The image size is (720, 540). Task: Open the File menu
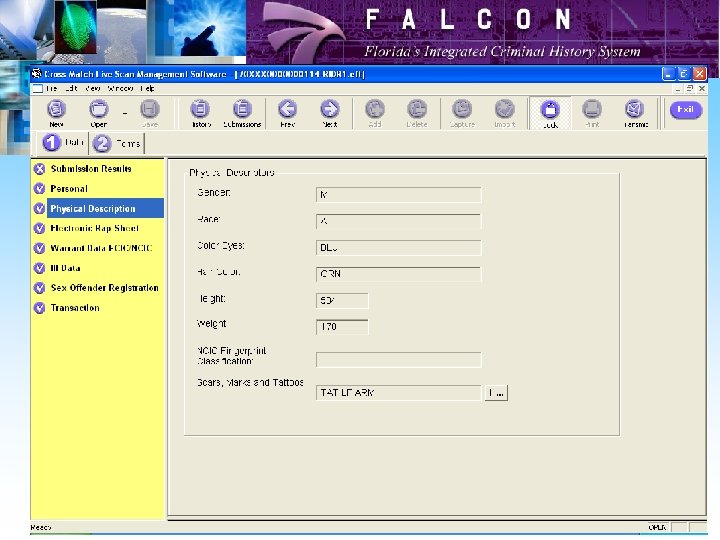52,88
